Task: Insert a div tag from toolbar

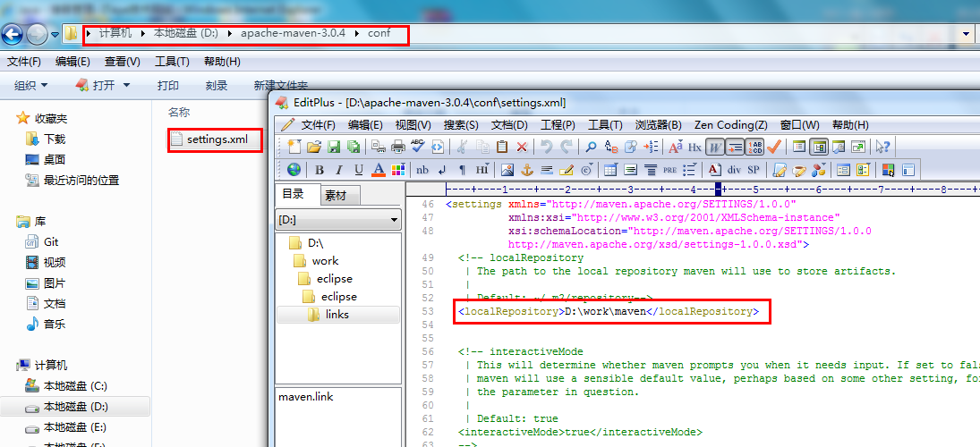Action: (734, 170)
